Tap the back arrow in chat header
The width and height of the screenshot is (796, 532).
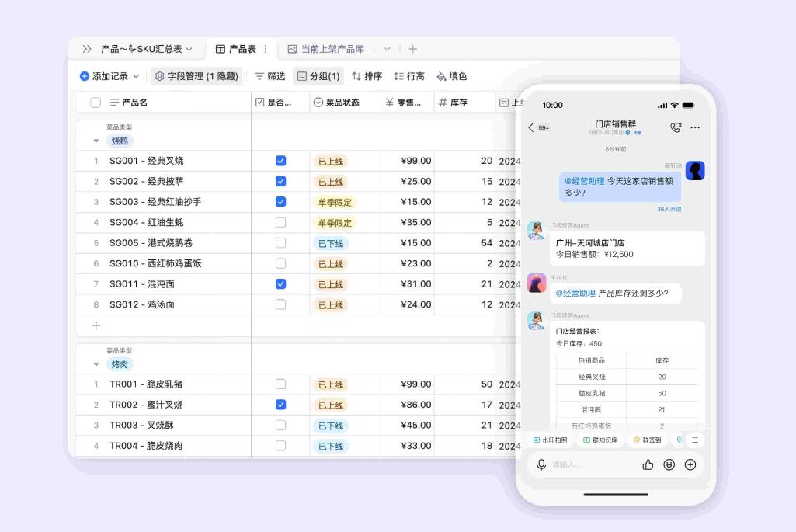531,127
